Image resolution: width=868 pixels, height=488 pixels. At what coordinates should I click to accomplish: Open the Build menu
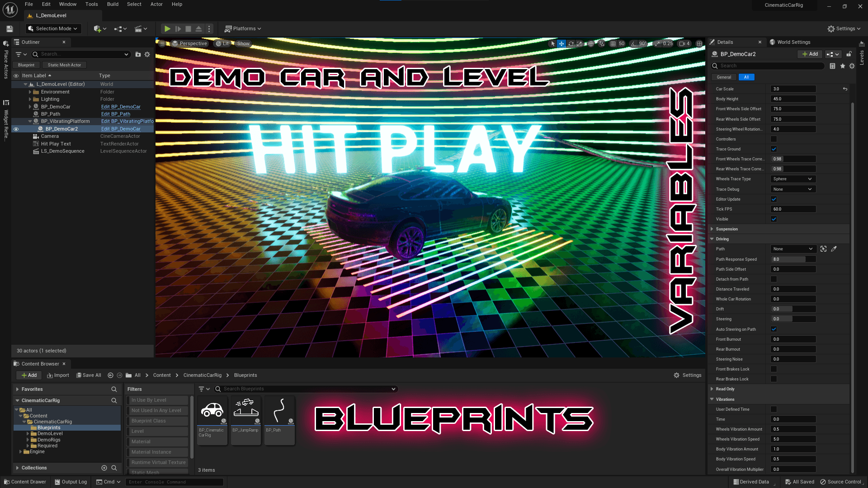pos(113,4)
